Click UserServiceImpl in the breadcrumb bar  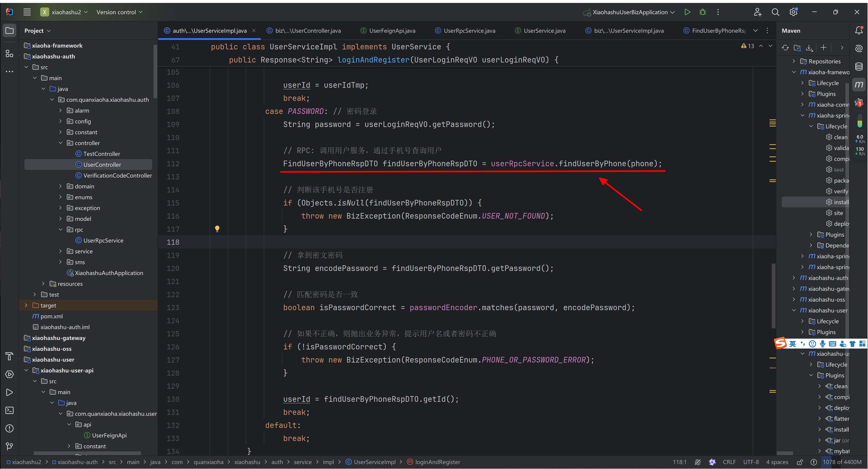pos(374,462)
